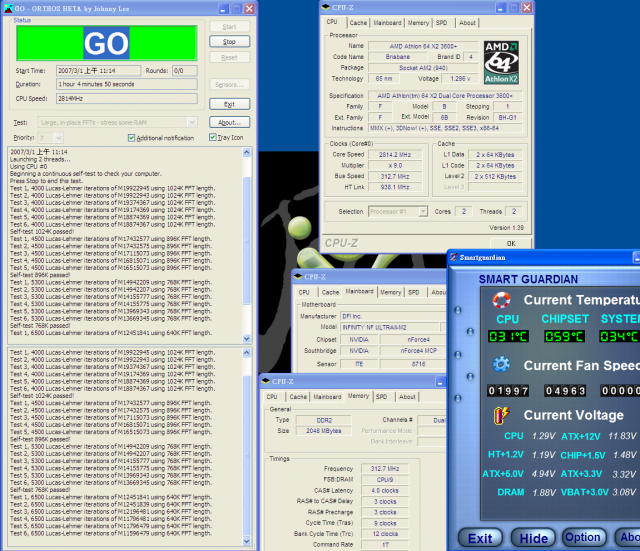This screenshot has height=551, width=640.
Task: Click the Start Time field in ORTHOS
Action: (98, 71)
